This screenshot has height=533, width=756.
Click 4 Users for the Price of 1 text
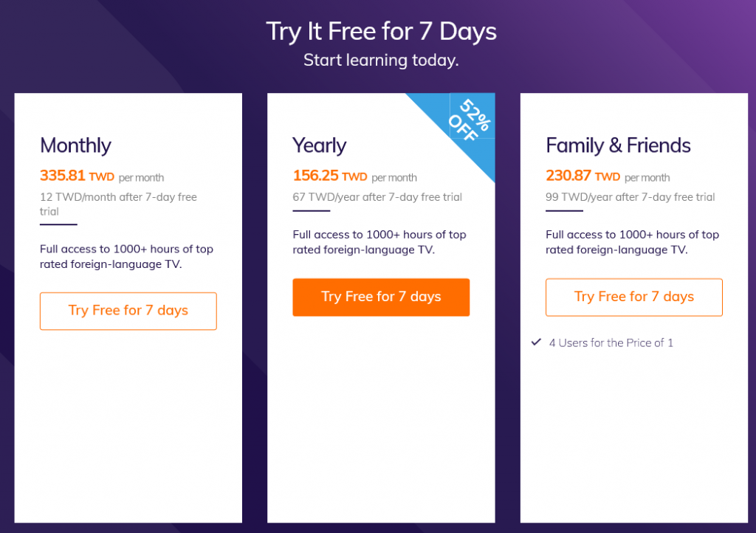(611, 343)
